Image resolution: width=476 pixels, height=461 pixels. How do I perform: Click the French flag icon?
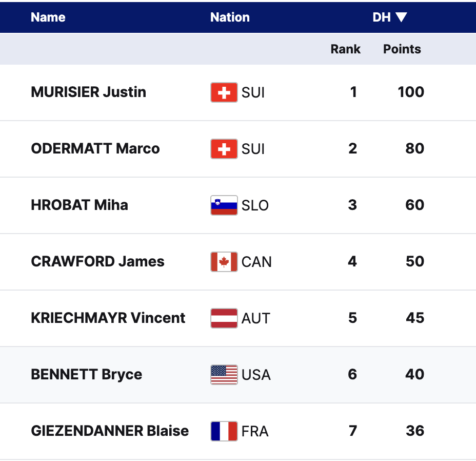(x=224, y=431)
